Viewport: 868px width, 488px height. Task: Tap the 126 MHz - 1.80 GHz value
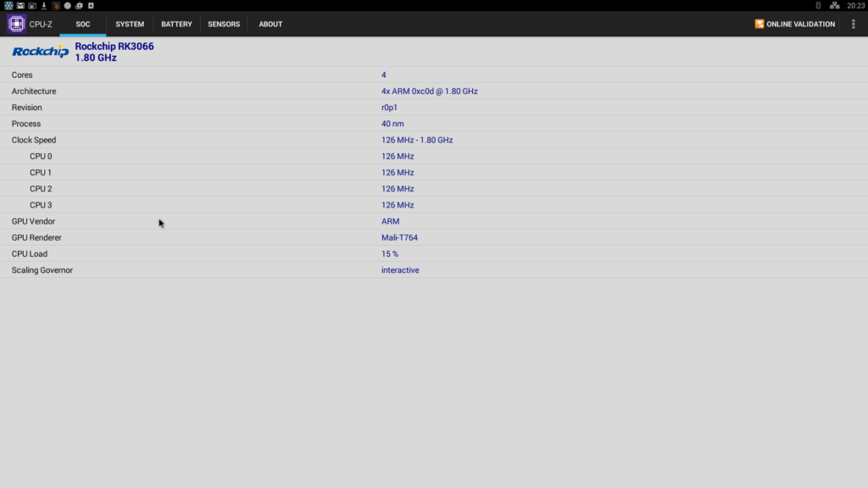417,140
